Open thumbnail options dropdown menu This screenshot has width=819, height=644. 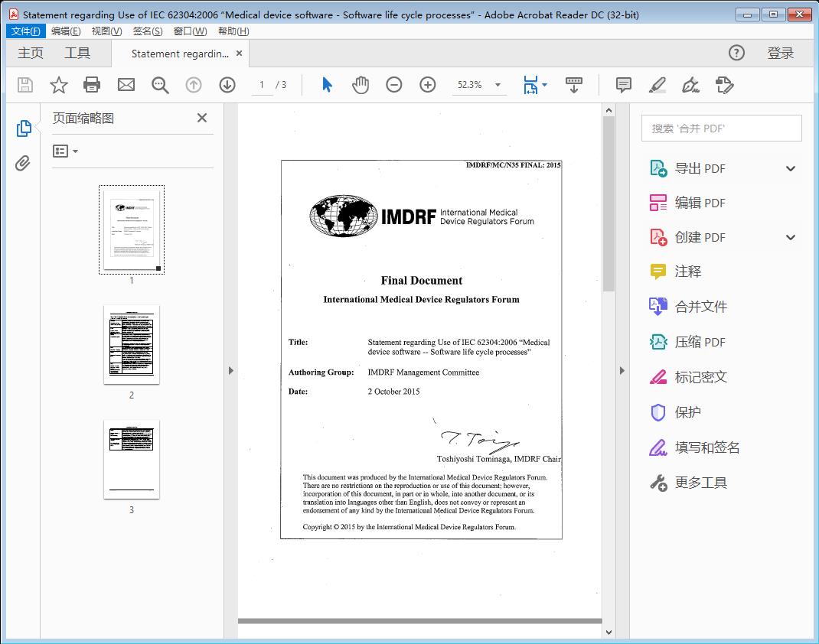(x=65, y=151)
